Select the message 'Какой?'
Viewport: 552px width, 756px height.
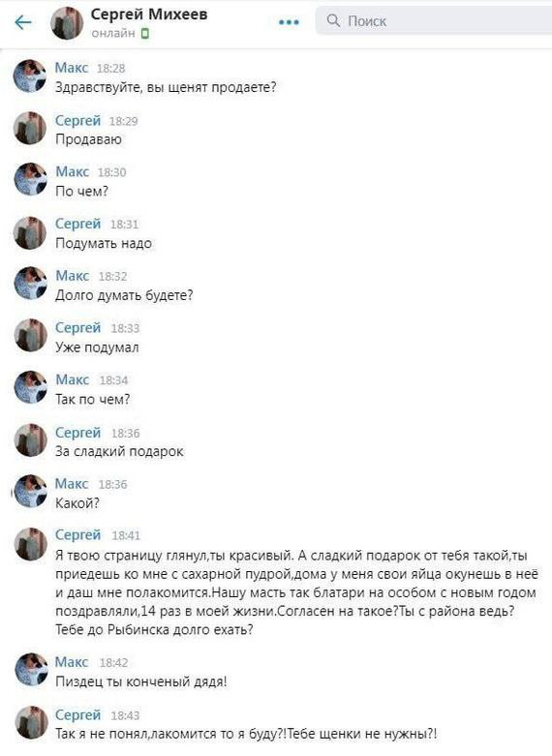coord(77,503)
